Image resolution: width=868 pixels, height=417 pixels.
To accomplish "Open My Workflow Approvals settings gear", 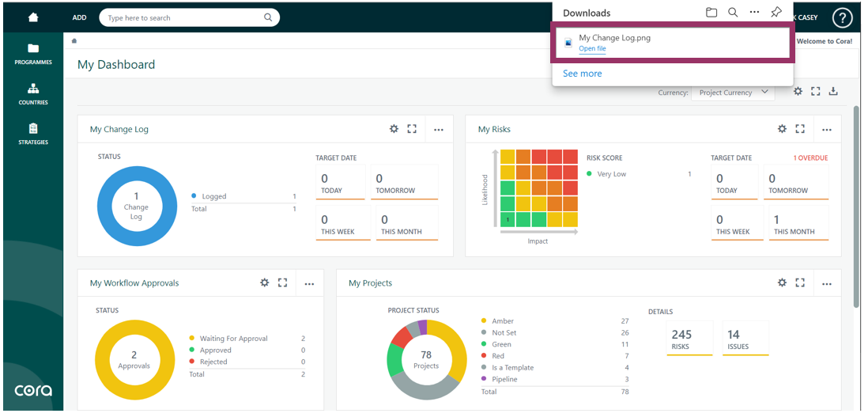I will coord(265,282).
